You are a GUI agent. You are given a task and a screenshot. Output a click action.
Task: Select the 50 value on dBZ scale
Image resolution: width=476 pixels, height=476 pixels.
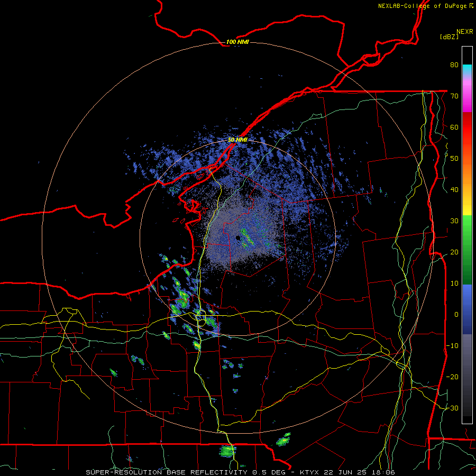click(454, 159)
